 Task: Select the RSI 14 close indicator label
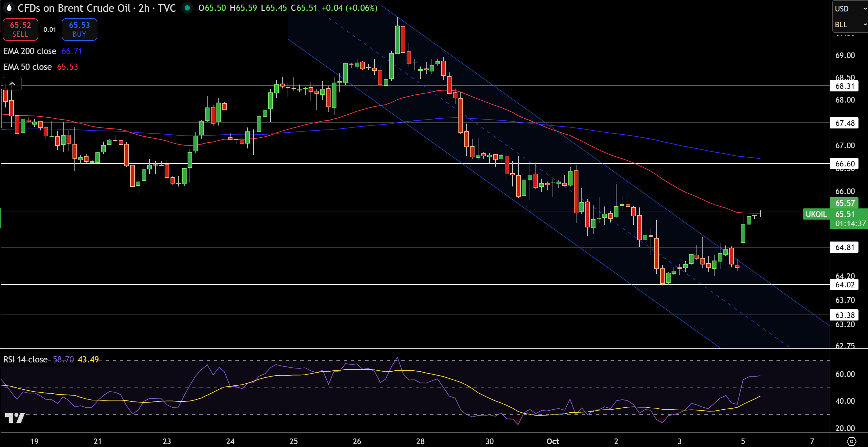25,360
